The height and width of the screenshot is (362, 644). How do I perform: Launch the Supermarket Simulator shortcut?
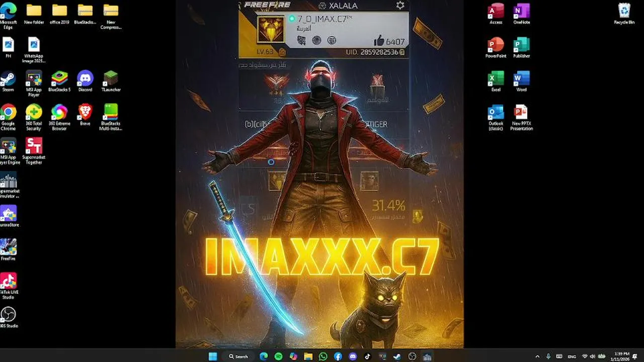click(9, 185)
